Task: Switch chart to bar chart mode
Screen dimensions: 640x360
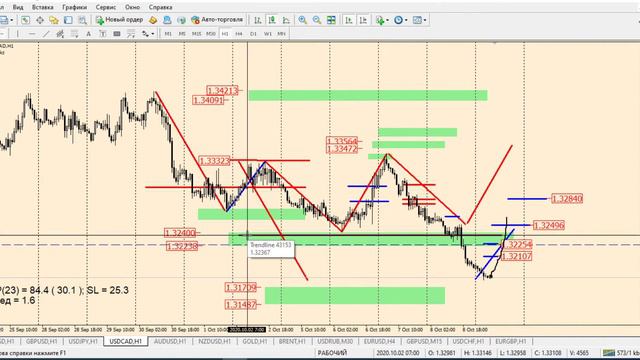Action: click(258, 20)
